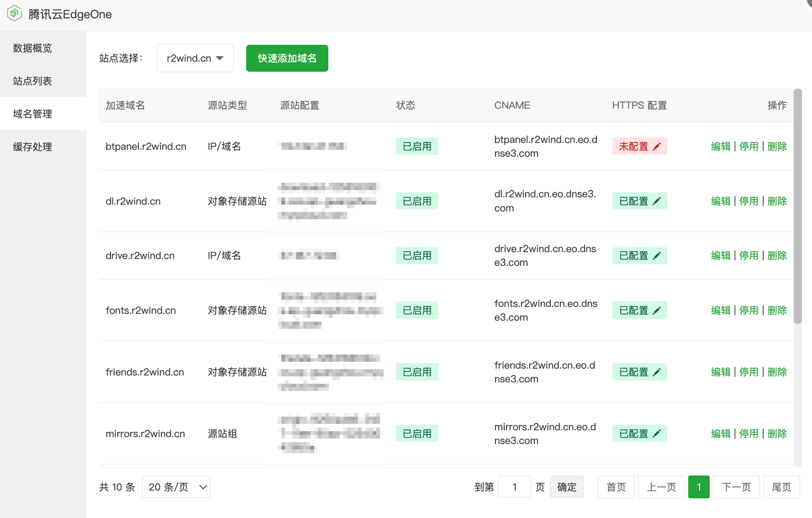812x518 pixels.
Task: Open the 站点列表 sidebar section
Action: [32, 81]
